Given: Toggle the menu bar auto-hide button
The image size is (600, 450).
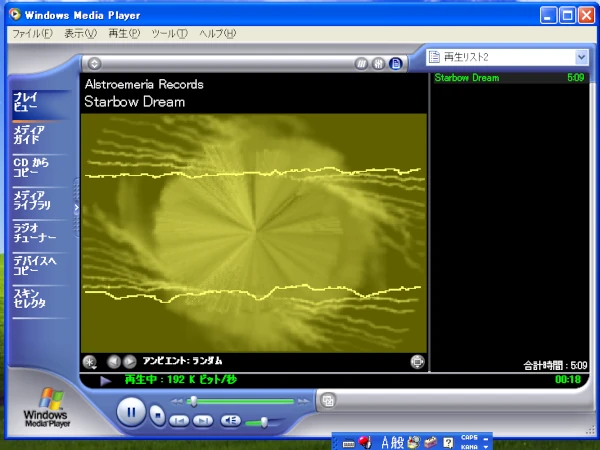Looking at the screenshot, I should click(94, 64).
